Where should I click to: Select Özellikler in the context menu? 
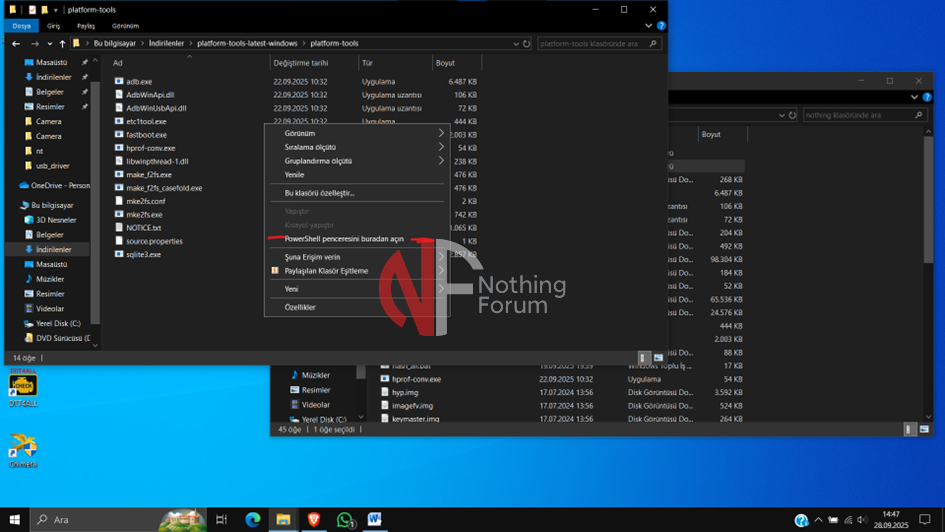(x=300, y=307)
